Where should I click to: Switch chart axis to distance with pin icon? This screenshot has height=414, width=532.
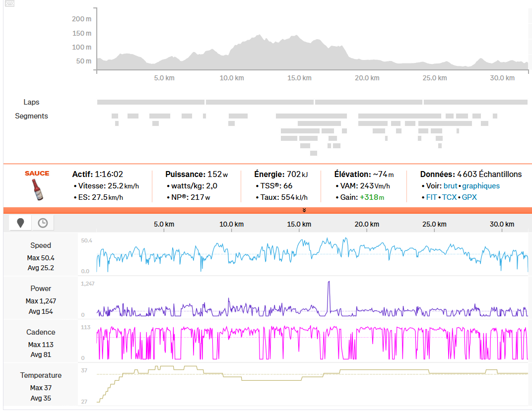20,223
